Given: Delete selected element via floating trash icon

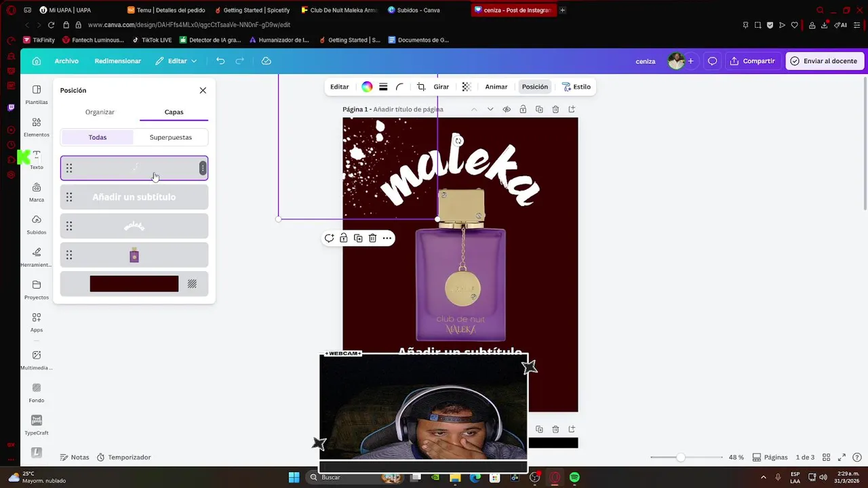Looking at the screenshot, I should coord(372,238).
